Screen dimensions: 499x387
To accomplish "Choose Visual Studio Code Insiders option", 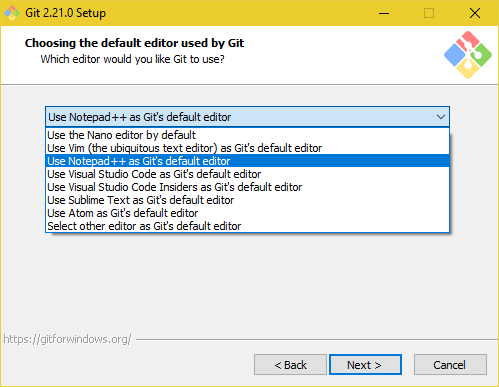I will 247,187.
